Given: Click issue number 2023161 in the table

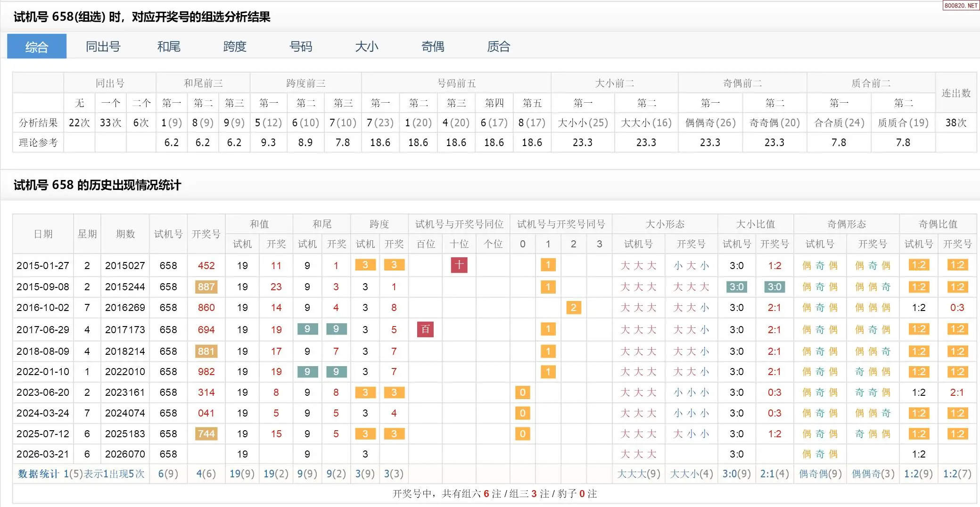Looking at the screenshot, I should click(x=125, y=393).
